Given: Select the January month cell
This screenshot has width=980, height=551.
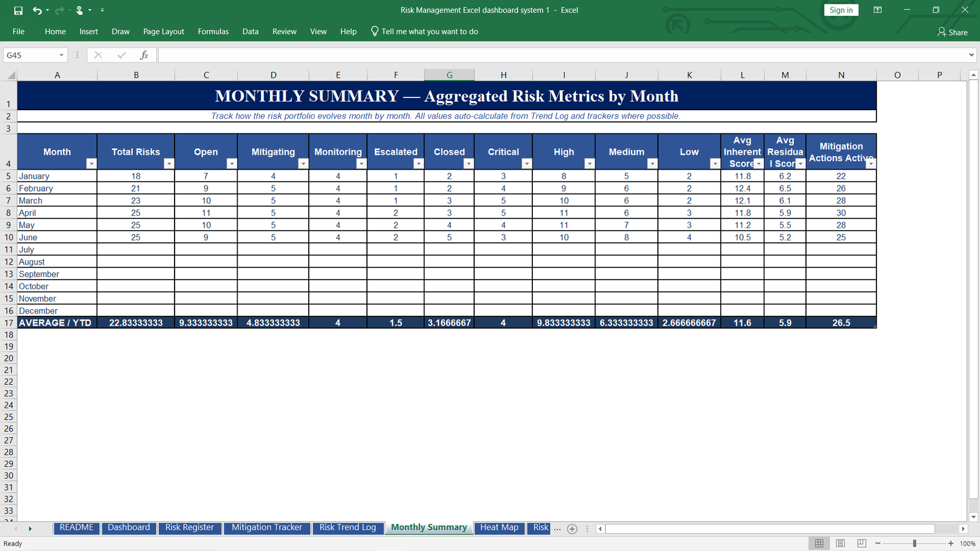Looking at the screenshot, I should [57, 176].
